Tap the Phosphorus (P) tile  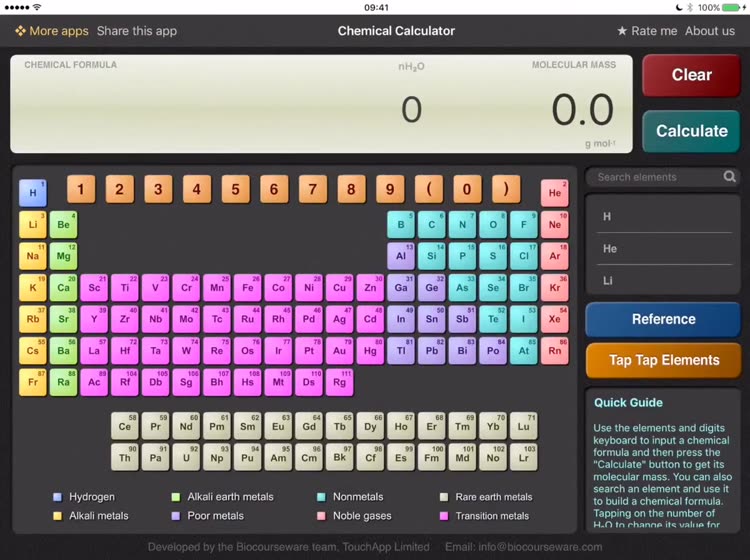pos(462,256)
